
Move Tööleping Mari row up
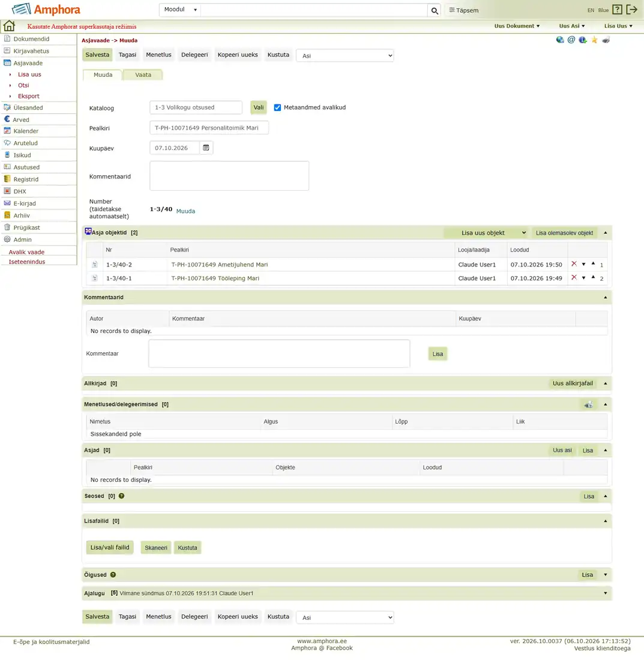pyautogui.click(x=593, y=277)
